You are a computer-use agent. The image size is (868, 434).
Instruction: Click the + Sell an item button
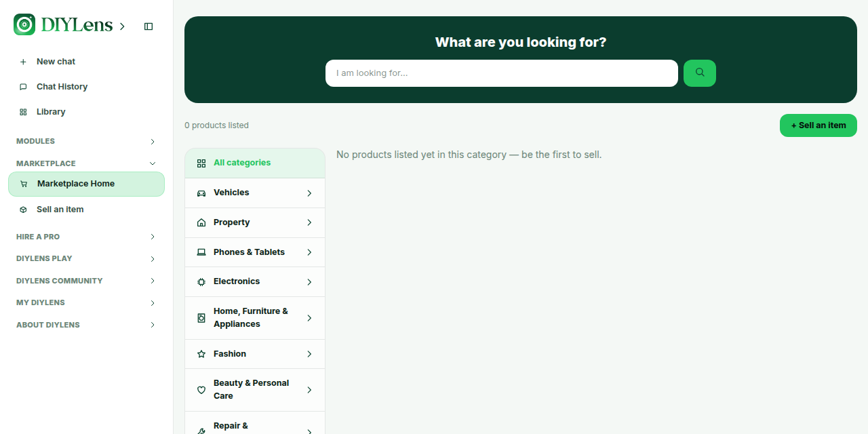[818, 125]
